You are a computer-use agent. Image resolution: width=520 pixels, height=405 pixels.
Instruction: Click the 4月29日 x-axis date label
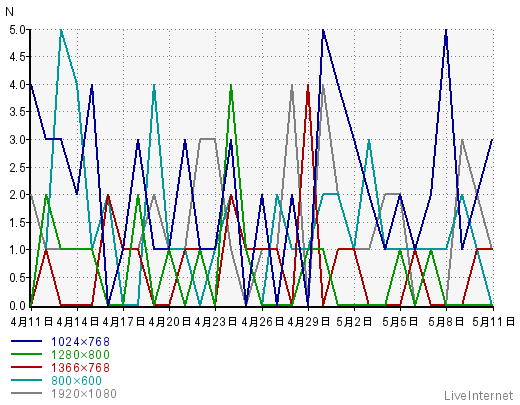(x=308, y=322)
